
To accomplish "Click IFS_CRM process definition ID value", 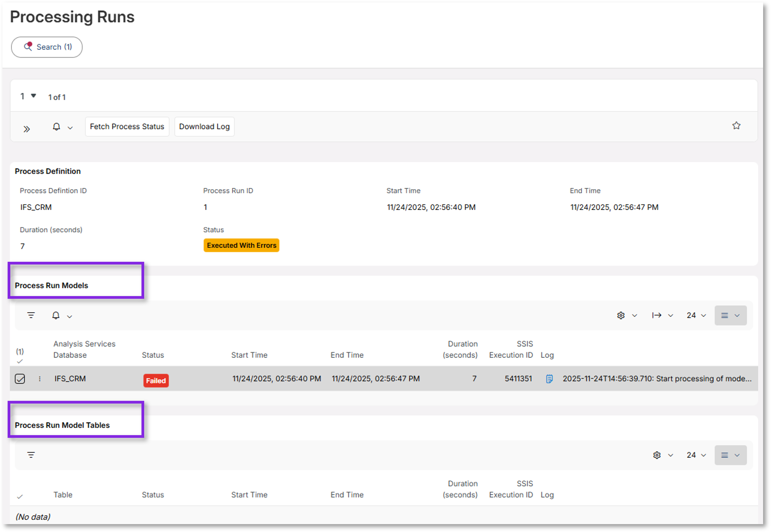I will click(36, 207).
